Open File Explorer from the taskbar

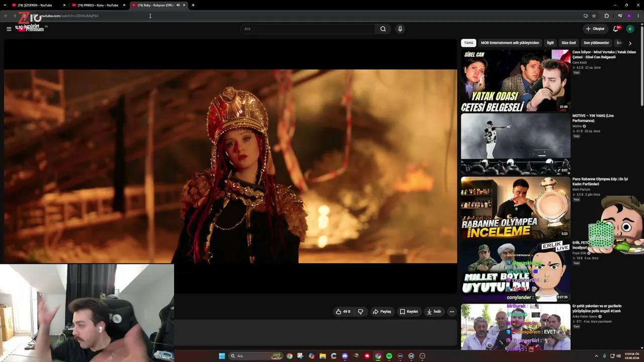323,356
